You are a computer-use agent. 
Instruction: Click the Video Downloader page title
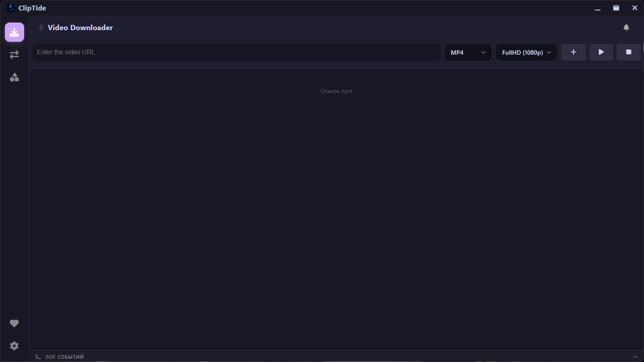click(80, 27)
